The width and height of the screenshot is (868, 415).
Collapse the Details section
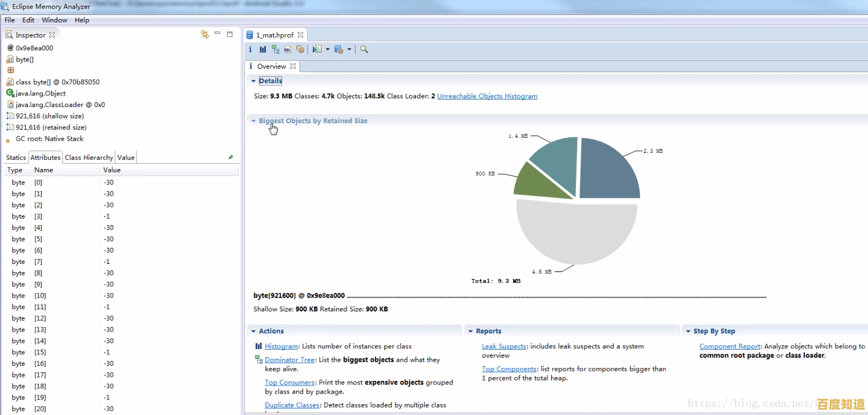pyautogui.click(x=253, y=81)
